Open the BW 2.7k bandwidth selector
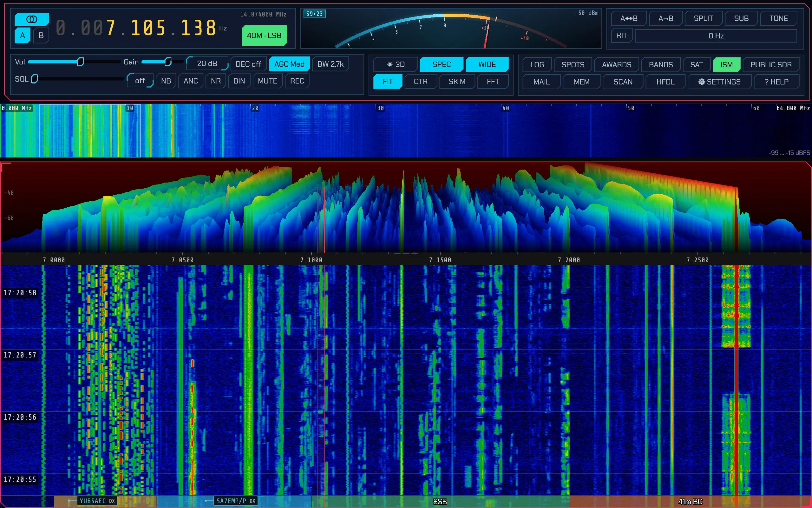This screenshot has width=812, height=508. [x=331, y=64]
